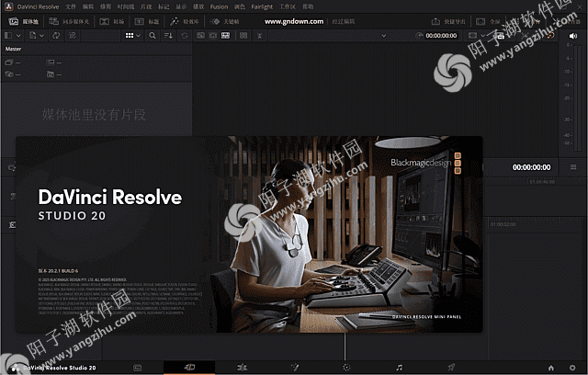Screen dimensions: 588x375
Task: Expand the bin list layout dropdown arrow
Action: pyautogui.click(x=18, y=36)
